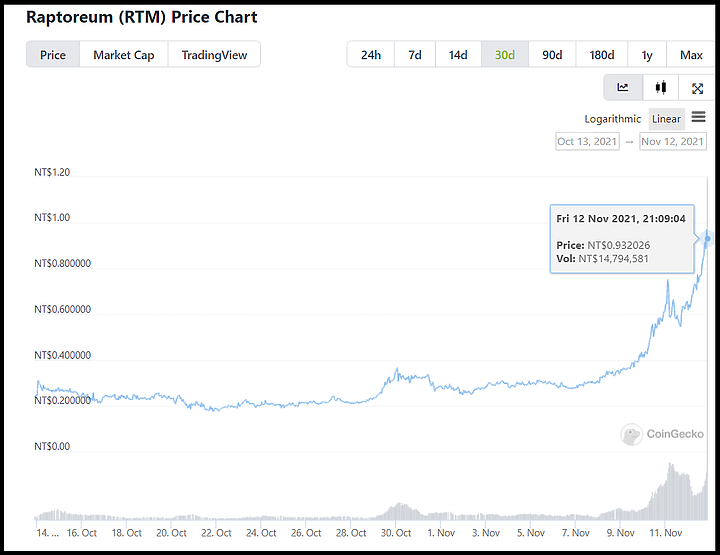The width and height of the screenshot is (720, 555).
Task: Click the 28. Oct date label
Action: [x=351, y=533]
